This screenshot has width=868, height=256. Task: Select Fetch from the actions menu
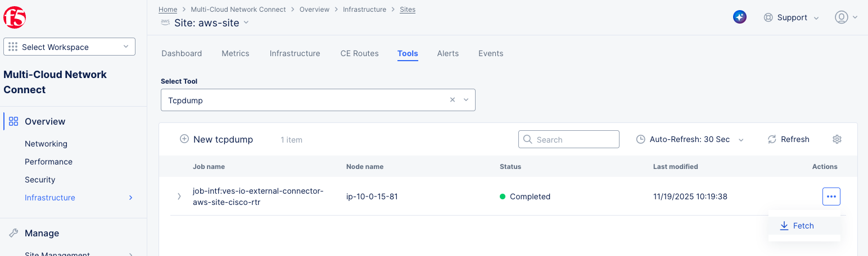(797, 226)
